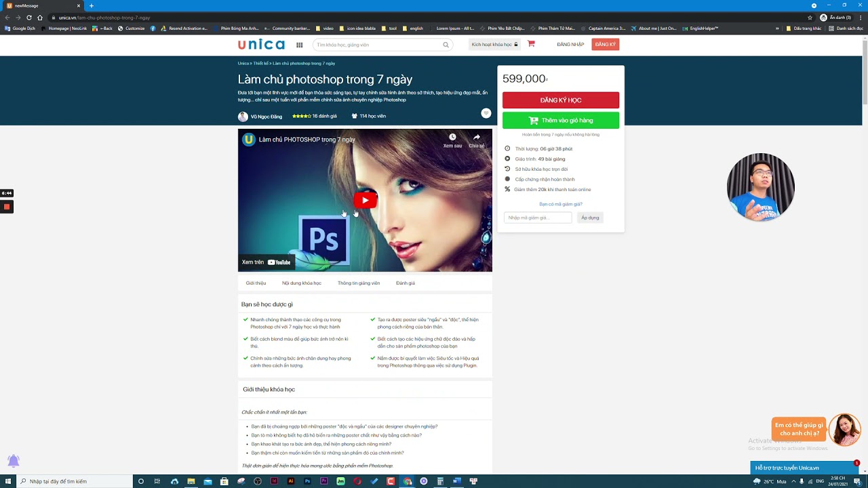The height and width of the screenshot is (488, 868).
Task: Click the Xem trên YouTube badge
Action: point(267,262)
